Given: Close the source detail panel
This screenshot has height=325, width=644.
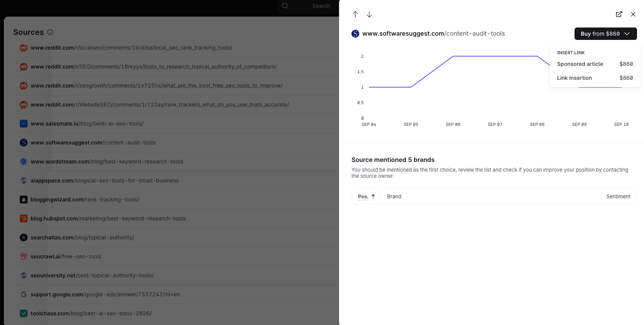Looking at the screenshot, I should click(x=633, y=14).
